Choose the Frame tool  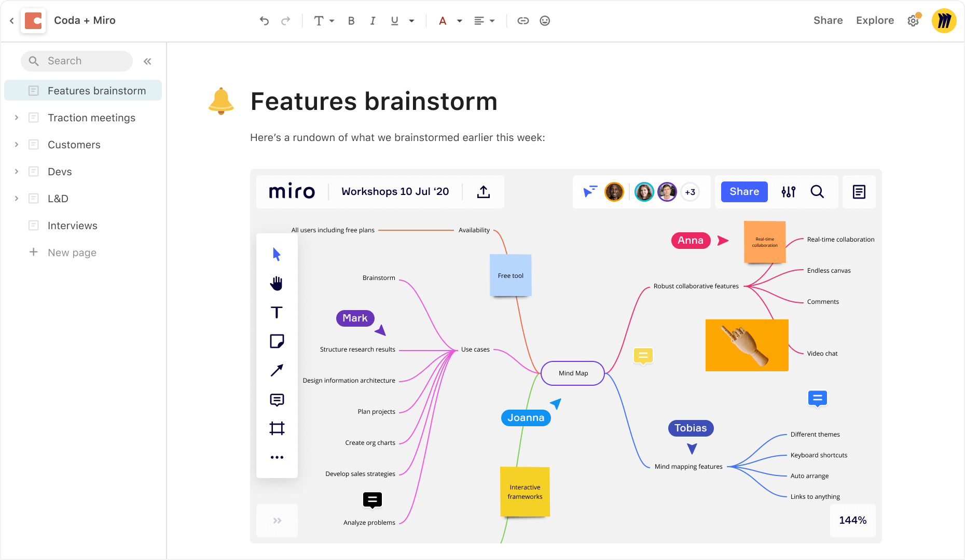[277, 428]
